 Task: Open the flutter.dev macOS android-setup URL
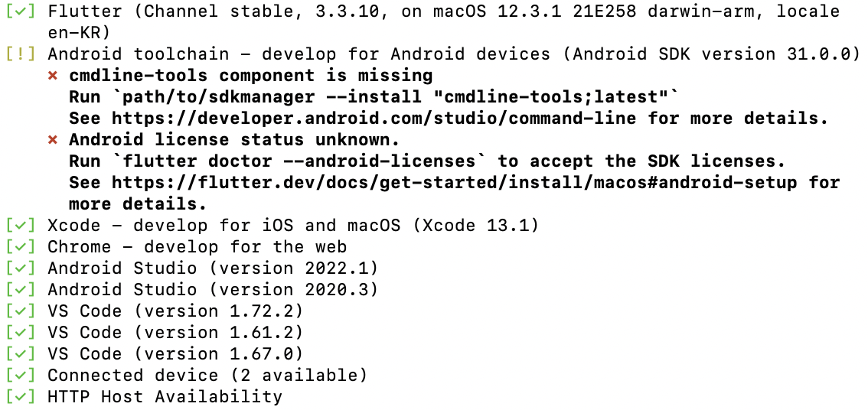pyautogui.click(x=455, y=183)
